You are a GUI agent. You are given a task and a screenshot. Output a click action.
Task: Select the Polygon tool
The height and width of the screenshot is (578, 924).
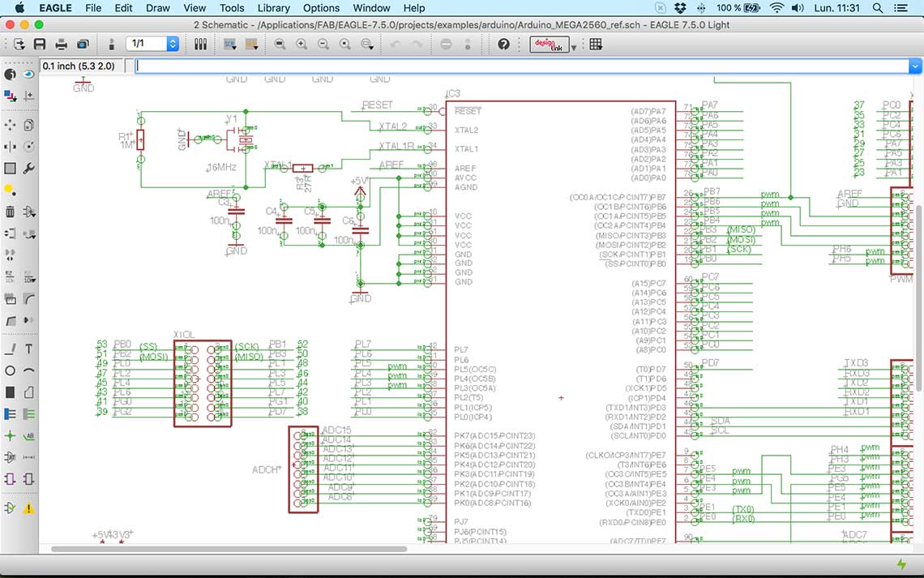pos(28,392)
